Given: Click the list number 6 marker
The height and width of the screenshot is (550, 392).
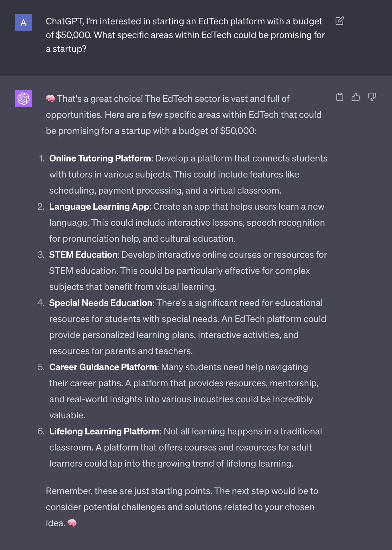Looking at the screenshot, I should 41,431.
